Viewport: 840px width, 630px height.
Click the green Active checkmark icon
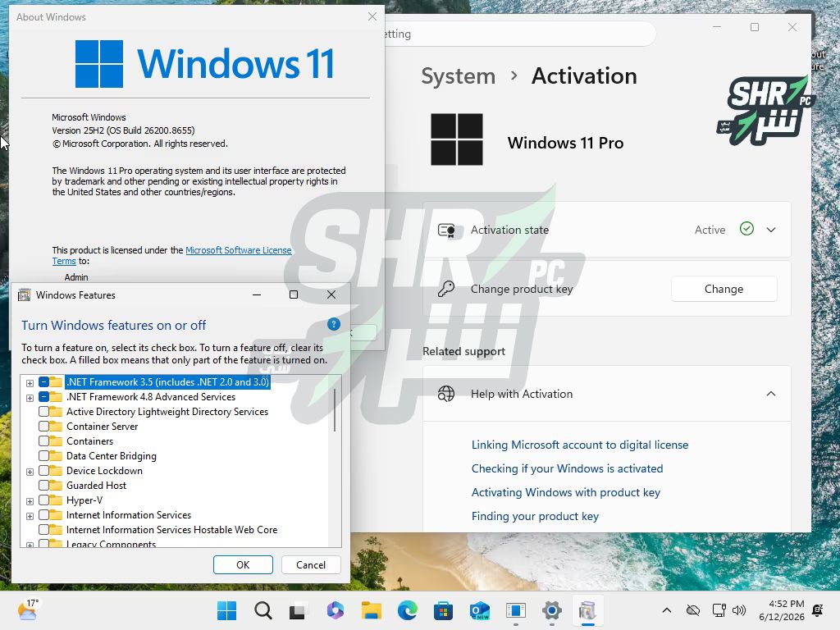click(746, 229)
